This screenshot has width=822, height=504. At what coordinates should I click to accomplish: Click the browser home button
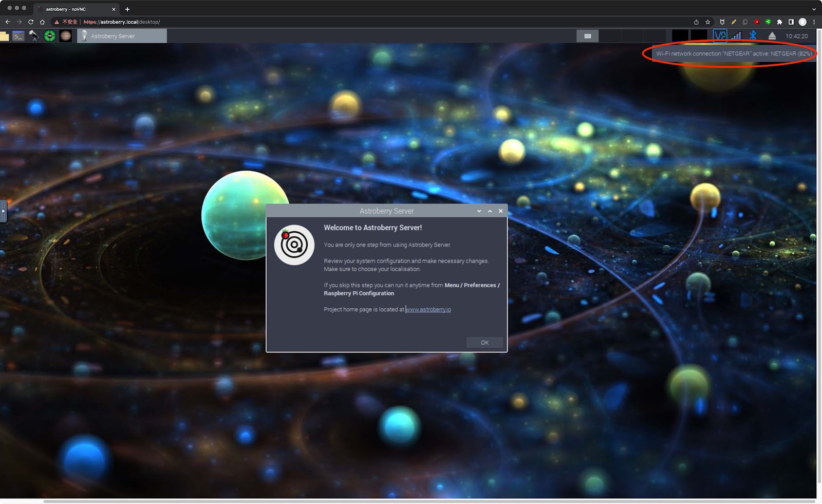pos(43,22)
